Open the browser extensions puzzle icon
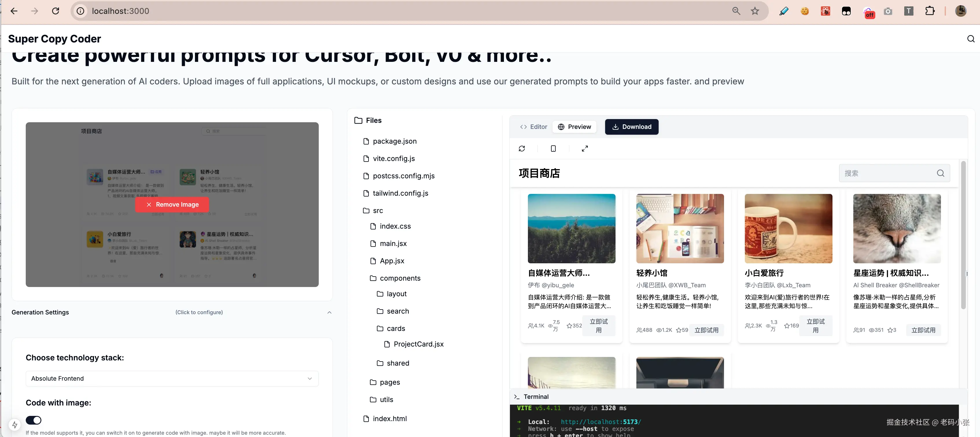This screenshot has height=437, width=980. click(x=930, y=11)
